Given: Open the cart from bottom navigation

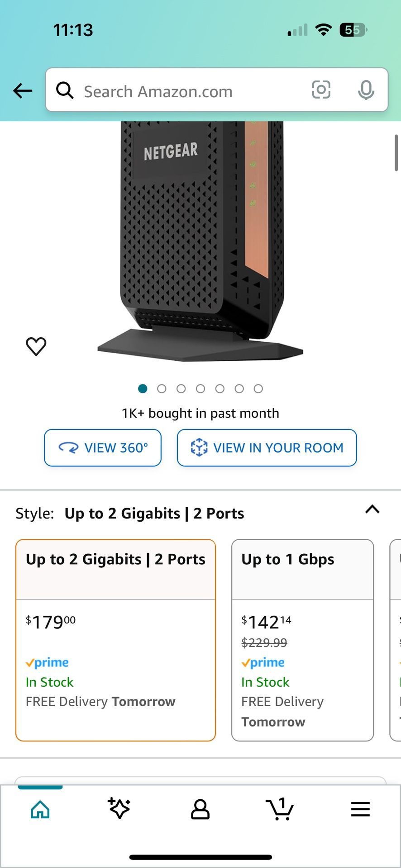Looking at the screenshot, I should [x=281, y=809].
